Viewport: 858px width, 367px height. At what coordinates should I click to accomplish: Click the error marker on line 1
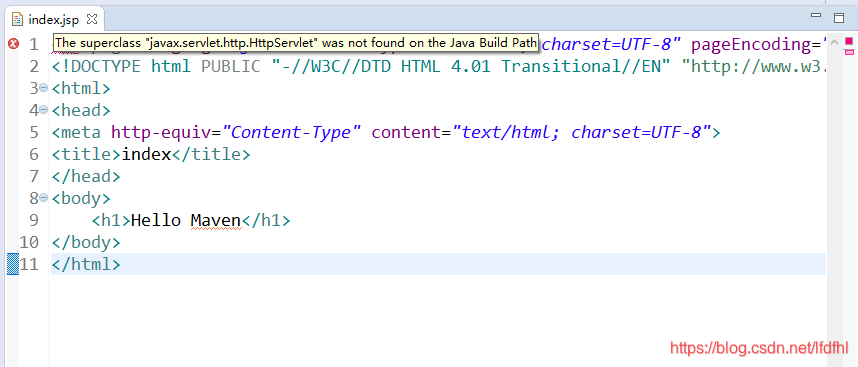(x=13, y=44)
